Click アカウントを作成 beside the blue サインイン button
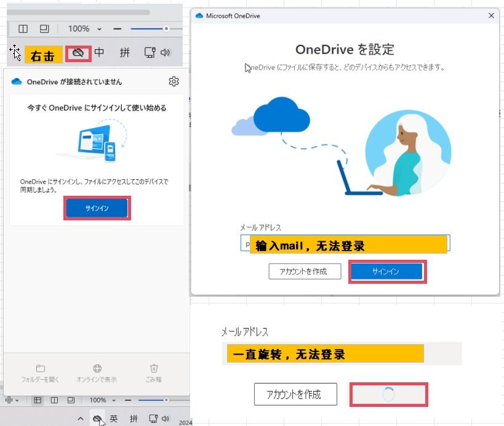This screenshot has width=504, height=426. pos(305,271)
